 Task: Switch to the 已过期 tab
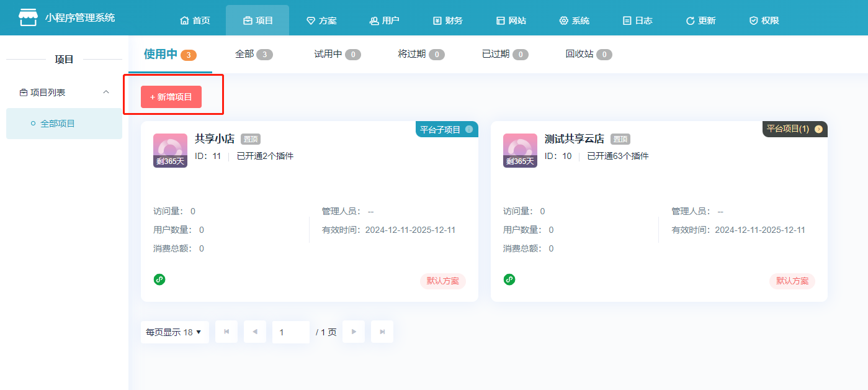504,54
